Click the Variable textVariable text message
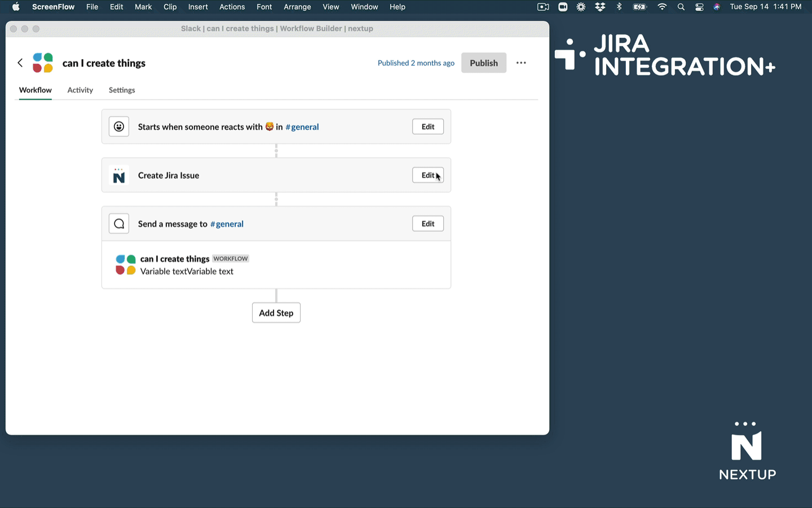The width and height of the screenshot is (812, 508). [187, 271]
